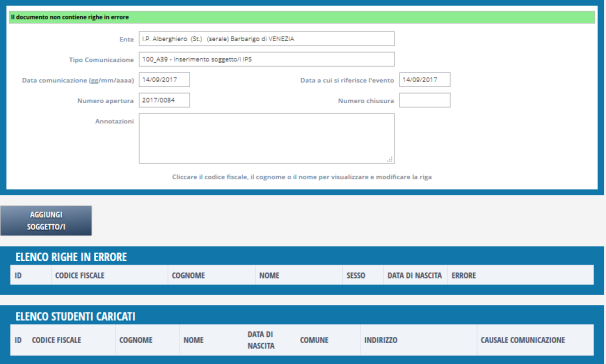Click the Indirizzo column header
The height and width of the screenshot is (364, 606).
pyautogui.click(x=380, y=340)
